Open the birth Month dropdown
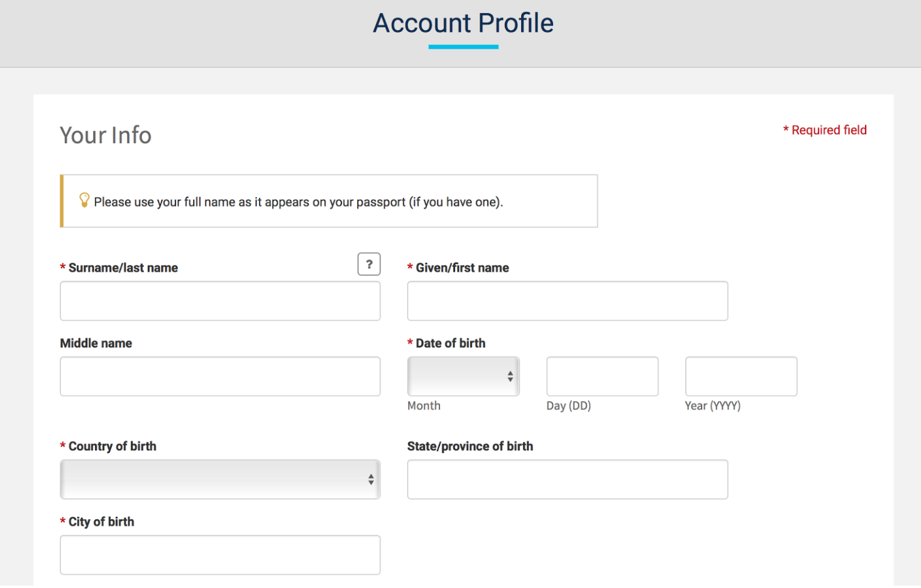Viewport: 921px width, 588px height. point(463,376)
